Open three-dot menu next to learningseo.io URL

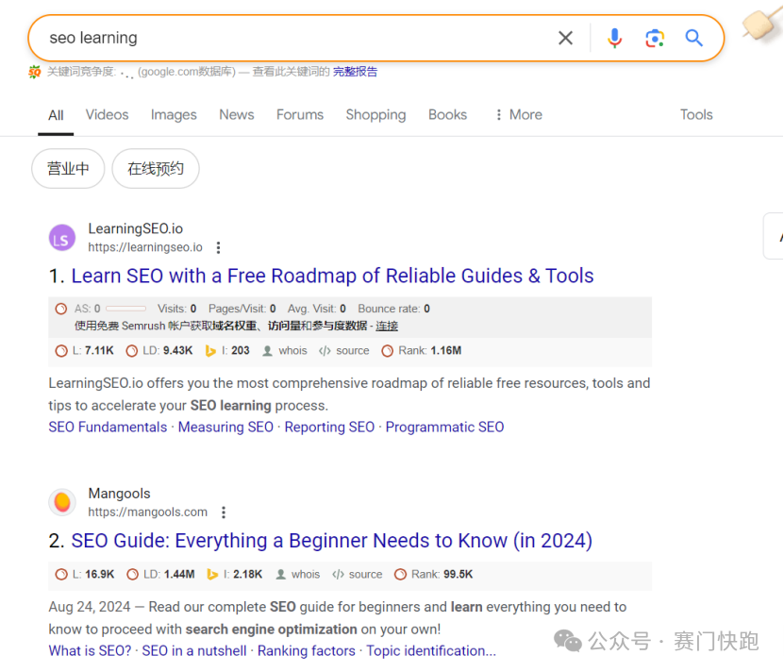218,248
